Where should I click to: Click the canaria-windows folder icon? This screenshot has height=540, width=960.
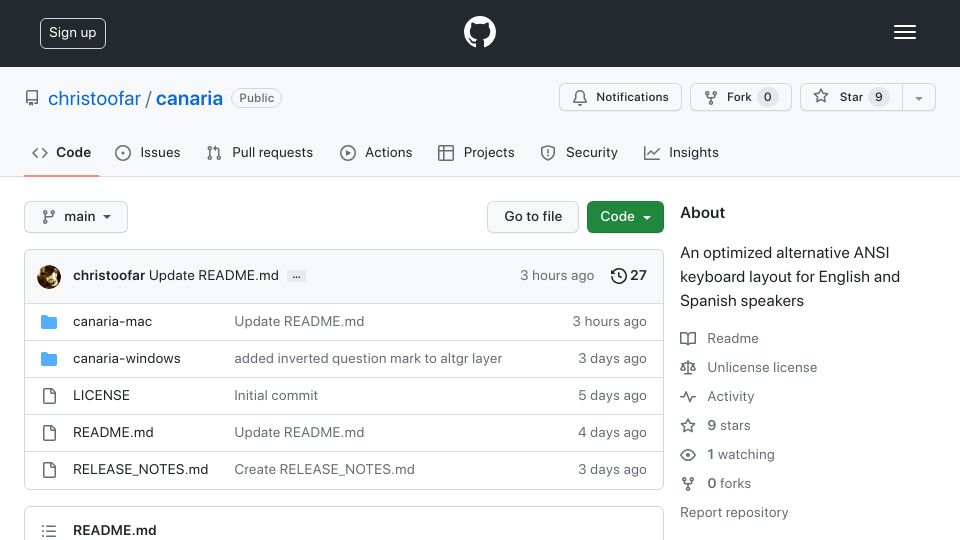49,359
